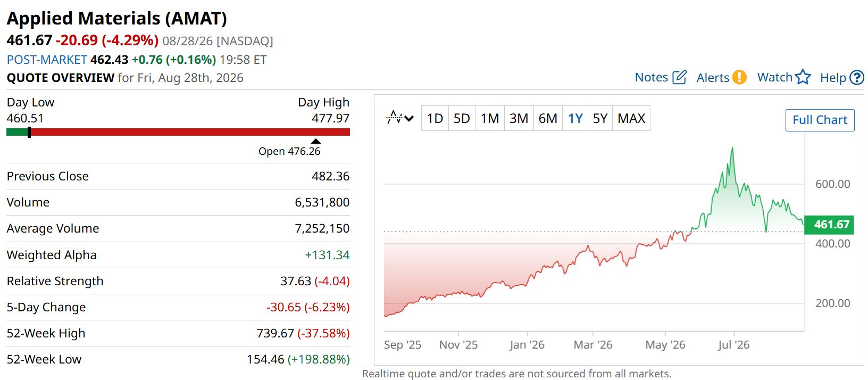Open the Notes link text

coord(651,77)
